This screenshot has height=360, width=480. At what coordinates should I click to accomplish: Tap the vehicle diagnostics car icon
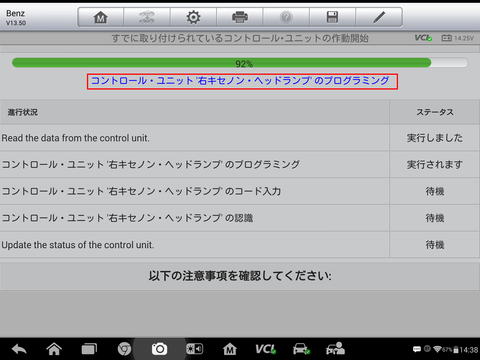[301, 349]
